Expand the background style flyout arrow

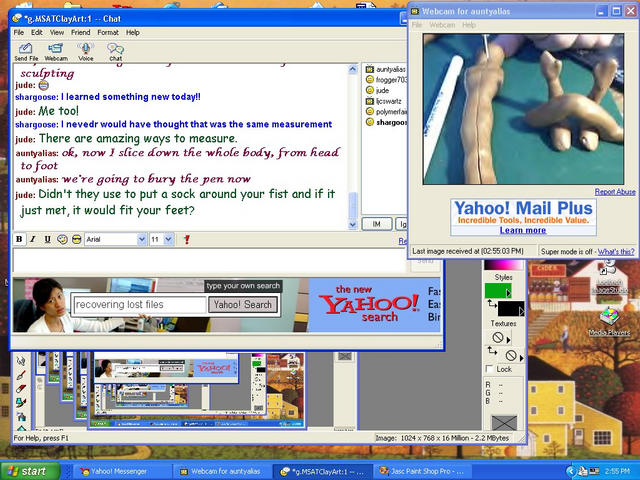coord(522,312)
